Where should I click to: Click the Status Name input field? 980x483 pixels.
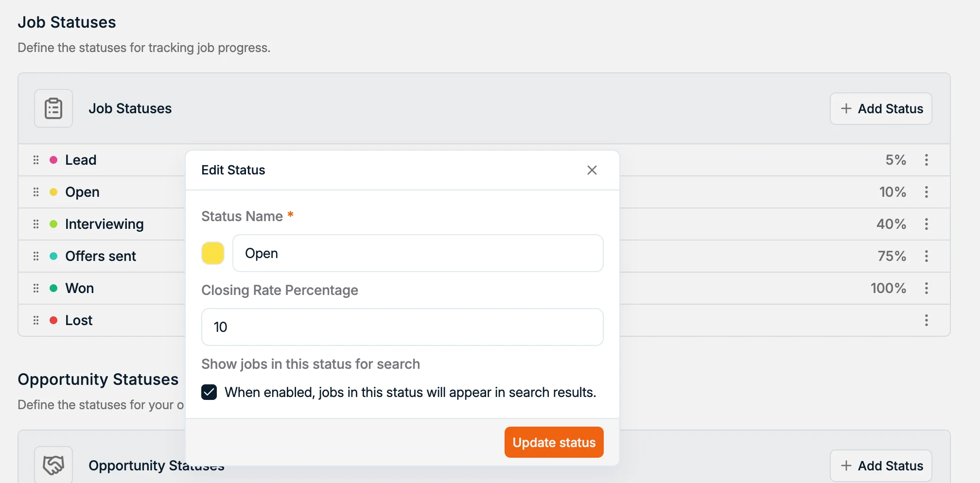[418, 253]
